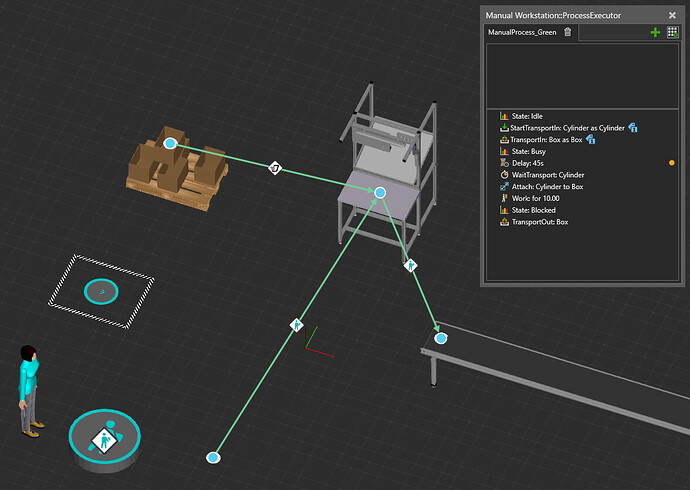Delete ManualProcess_Green with the trash icon
This screenshot has width=690, height=490.
pyautogui.click(x=568, y=33)
